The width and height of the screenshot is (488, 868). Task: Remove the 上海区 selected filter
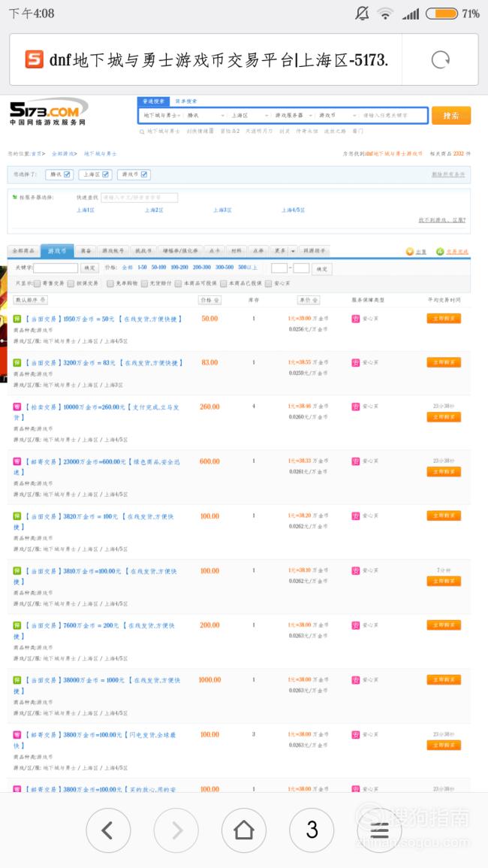tap(106, 174)
